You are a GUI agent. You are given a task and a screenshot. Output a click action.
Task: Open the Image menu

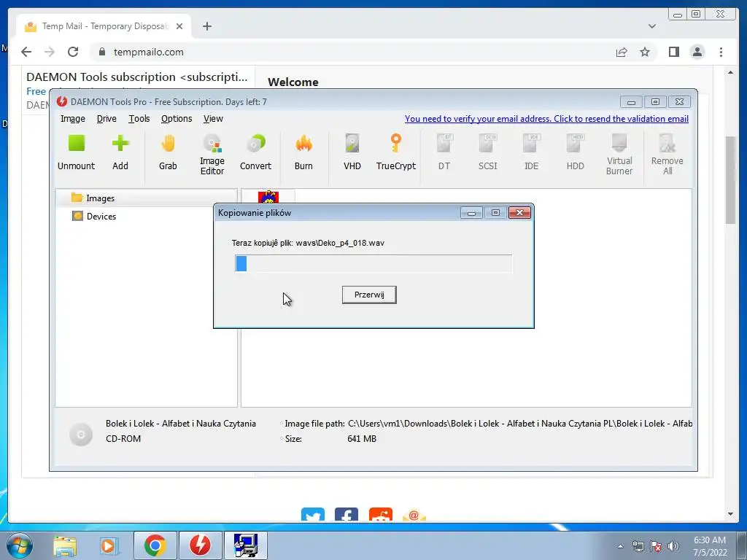73,119
